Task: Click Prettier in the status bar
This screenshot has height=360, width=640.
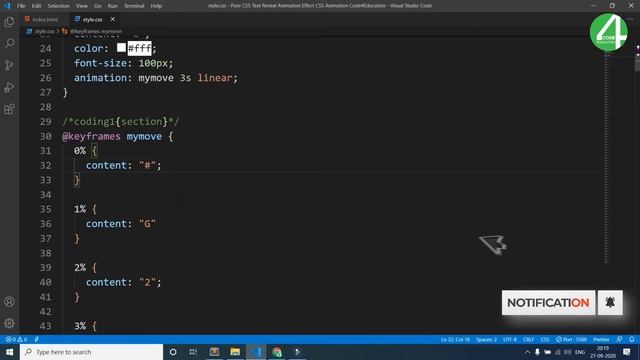Action: click(601, 339)
